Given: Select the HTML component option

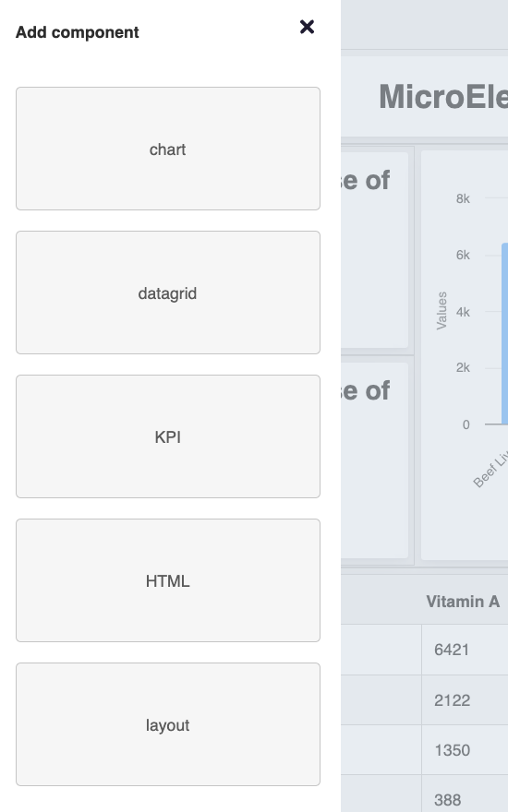Looking at the screenshot, I should point(168,580).
